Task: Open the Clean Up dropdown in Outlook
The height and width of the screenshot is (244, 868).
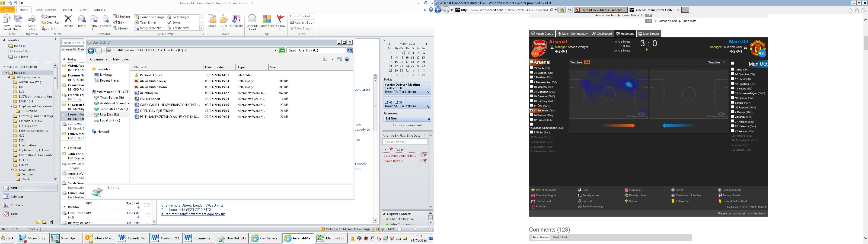Action: coord(52,23)
